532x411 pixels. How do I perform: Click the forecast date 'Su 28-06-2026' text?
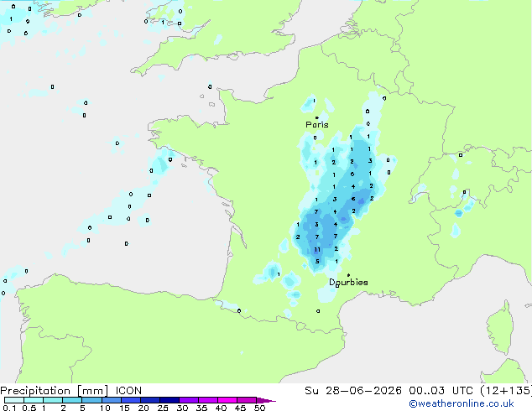[x=353, y=391]
